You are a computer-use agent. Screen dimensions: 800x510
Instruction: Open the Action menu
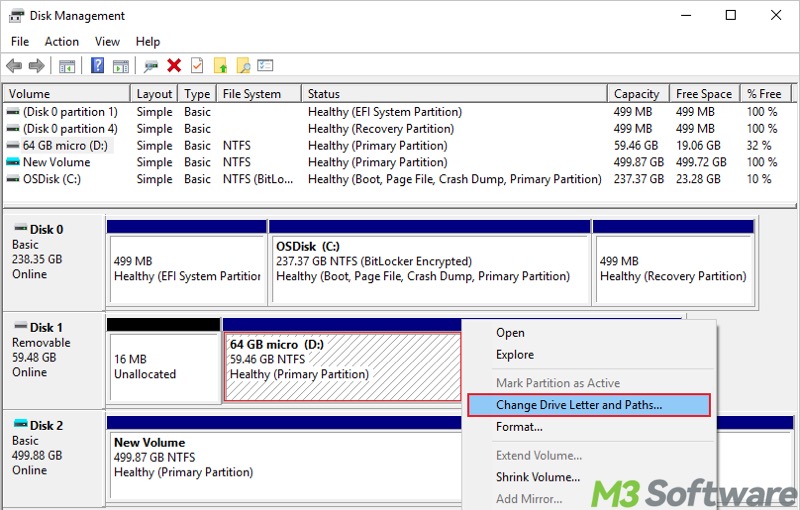pyautogui.click(x=62, y=41)
